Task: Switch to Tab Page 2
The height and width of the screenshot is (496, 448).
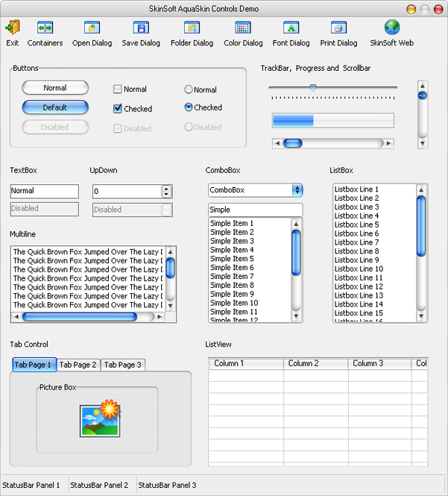Action: pyautogui.click(x=78, y=365)
